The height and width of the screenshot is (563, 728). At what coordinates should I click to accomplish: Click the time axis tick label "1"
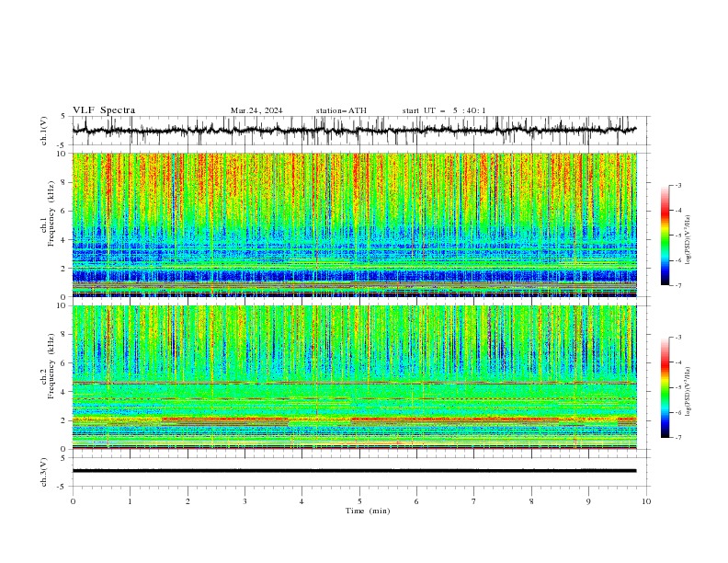pos(130,501)
